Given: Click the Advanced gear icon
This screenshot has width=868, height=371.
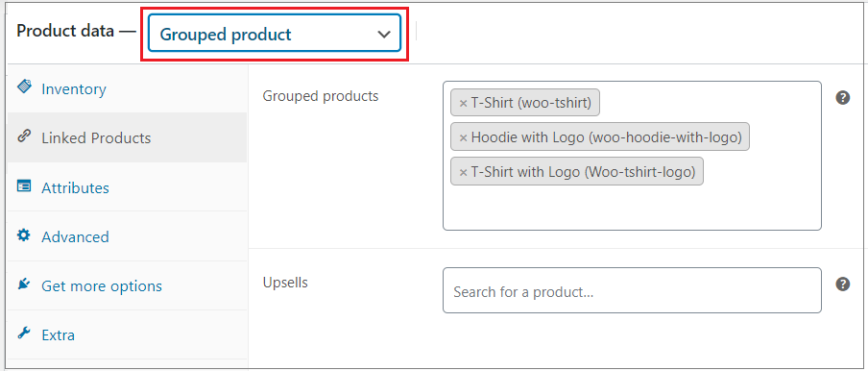Looking at the screenshot, I should (x=24, y=235).
